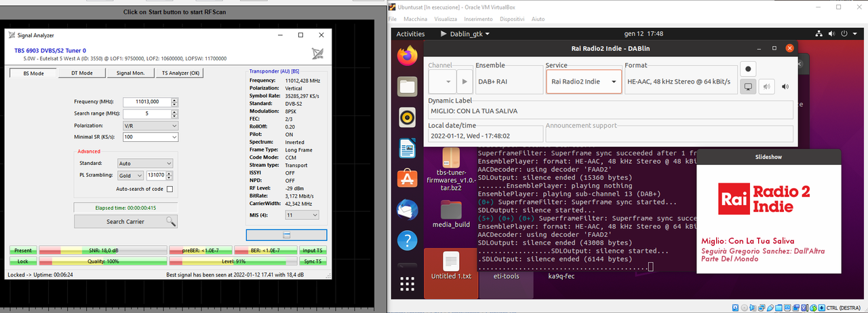Open the VirtualBox Dispositivi menu

point(513,19)
